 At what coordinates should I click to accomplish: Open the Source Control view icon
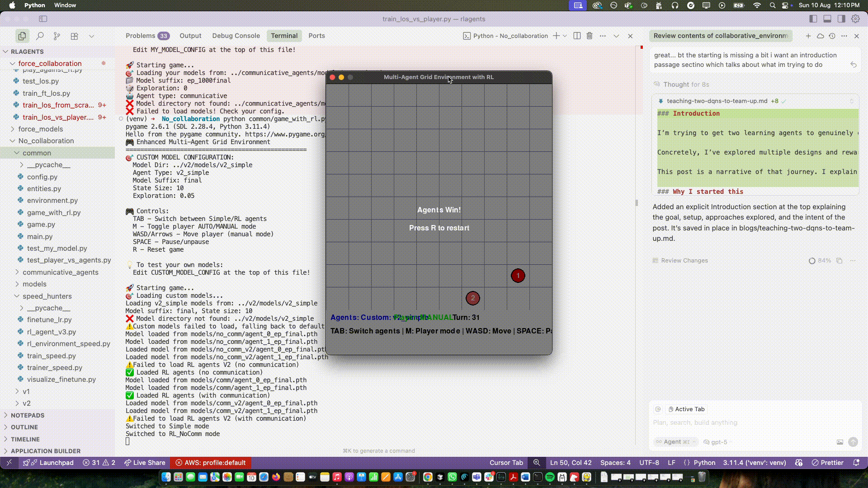point(57,36)
